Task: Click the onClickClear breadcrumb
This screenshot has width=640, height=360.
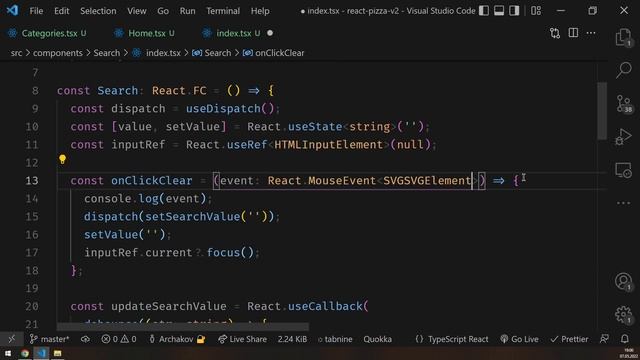Action: point(280,53)
